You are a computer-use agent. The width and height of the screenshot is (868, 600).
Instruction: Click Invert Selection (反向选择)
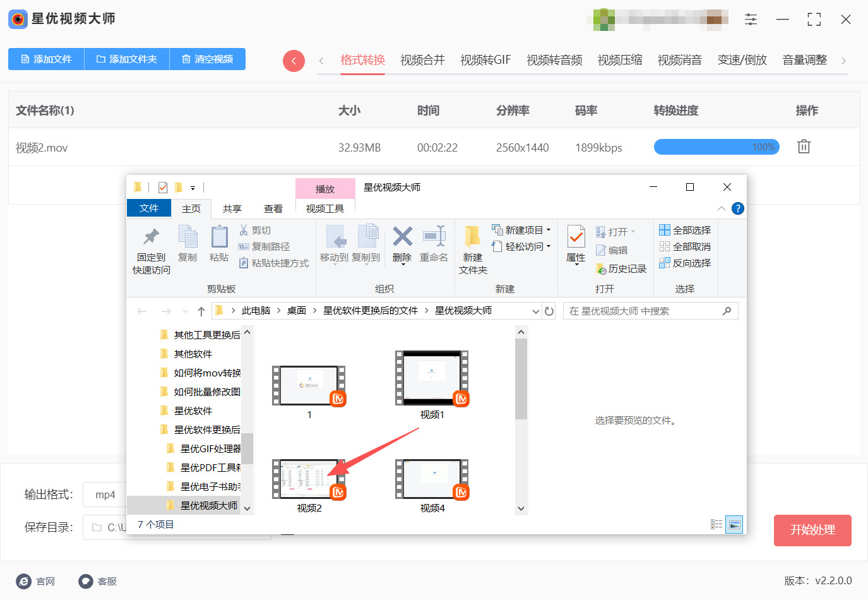click(x=685, y=263)
